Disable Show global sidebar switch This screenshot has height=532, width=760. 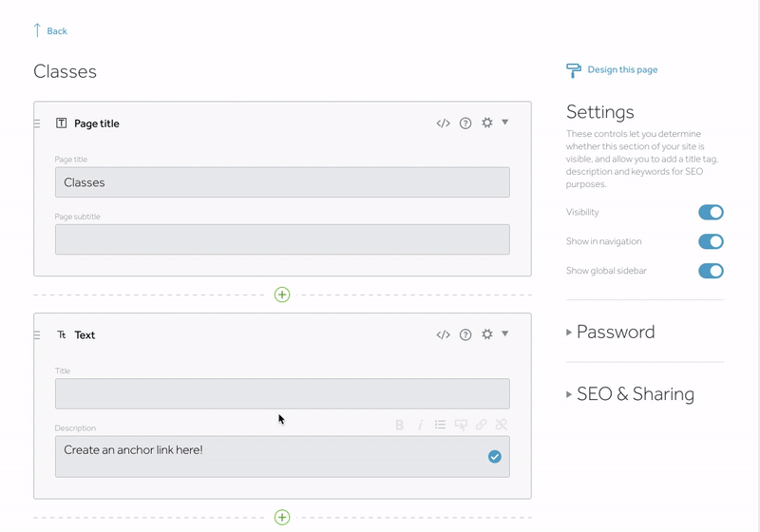[711, 271]
